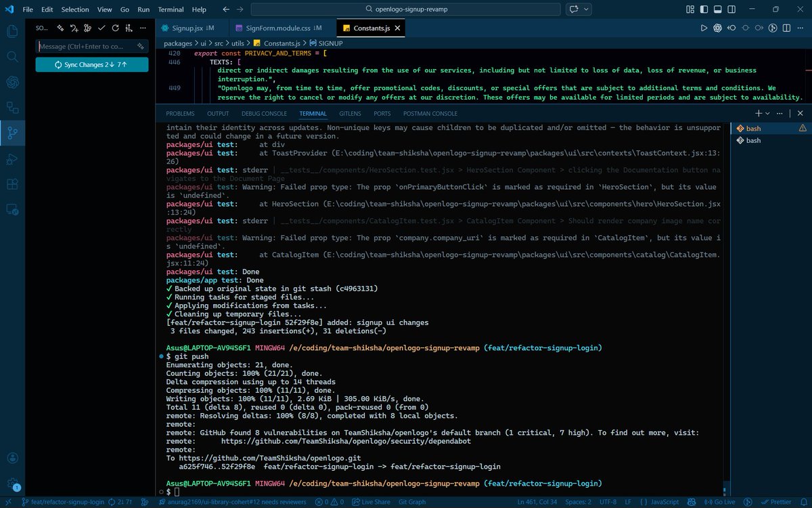Image resolution: width=812 pixels, height=508 pixels.
Task: Open the Remote Explorer view in the activity bar
Action: coord(12,209)
